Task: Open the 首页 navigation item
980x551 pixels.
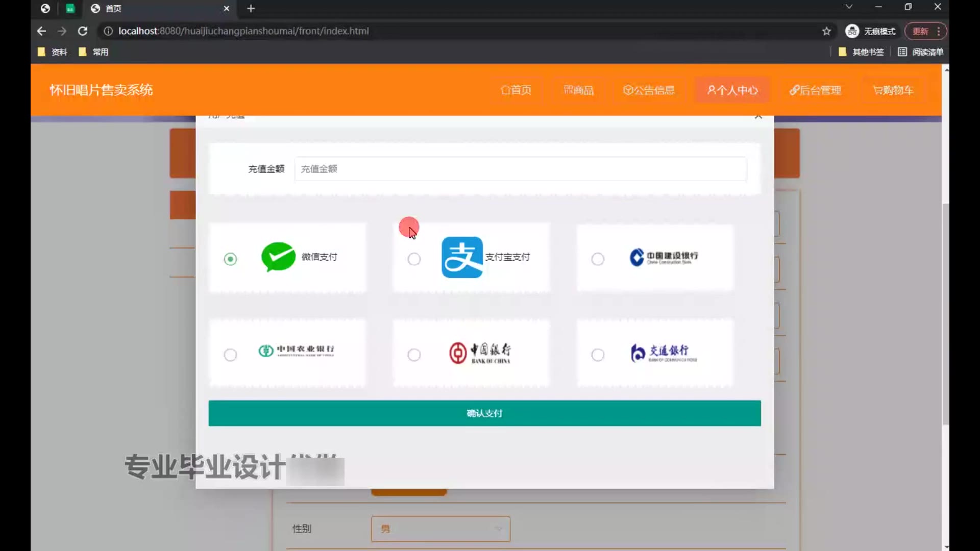Action: tap(516, 90)
